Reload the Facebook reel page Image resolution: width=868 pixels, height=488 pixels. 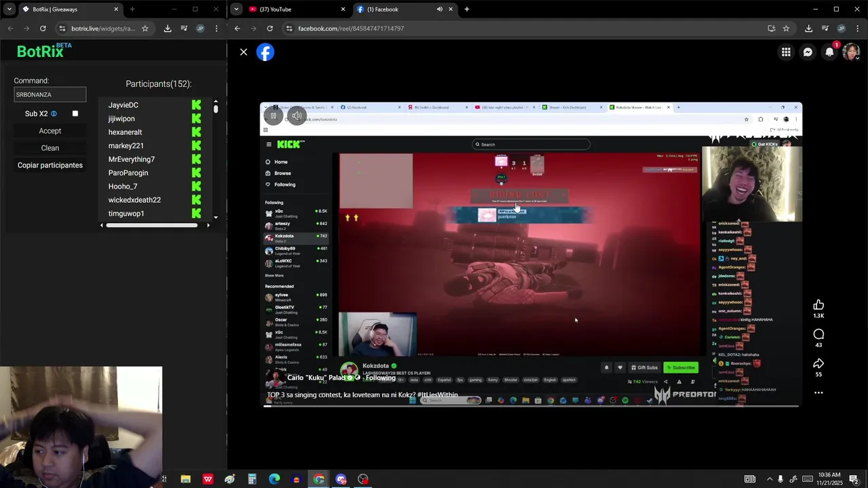tap(270, 28)
